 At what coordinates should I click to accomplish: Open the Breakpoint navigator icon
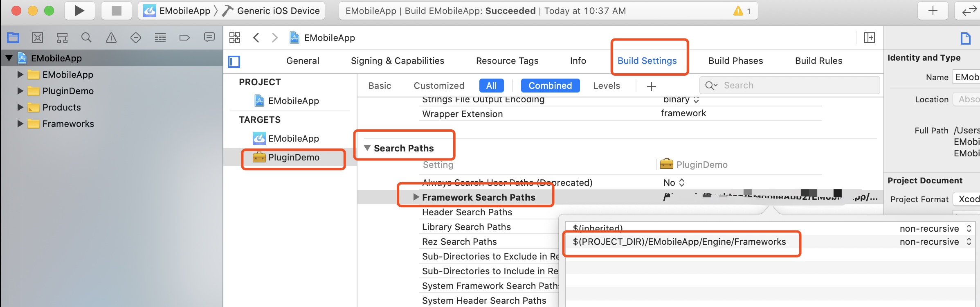pyautogui.click(x=184, y=38)
